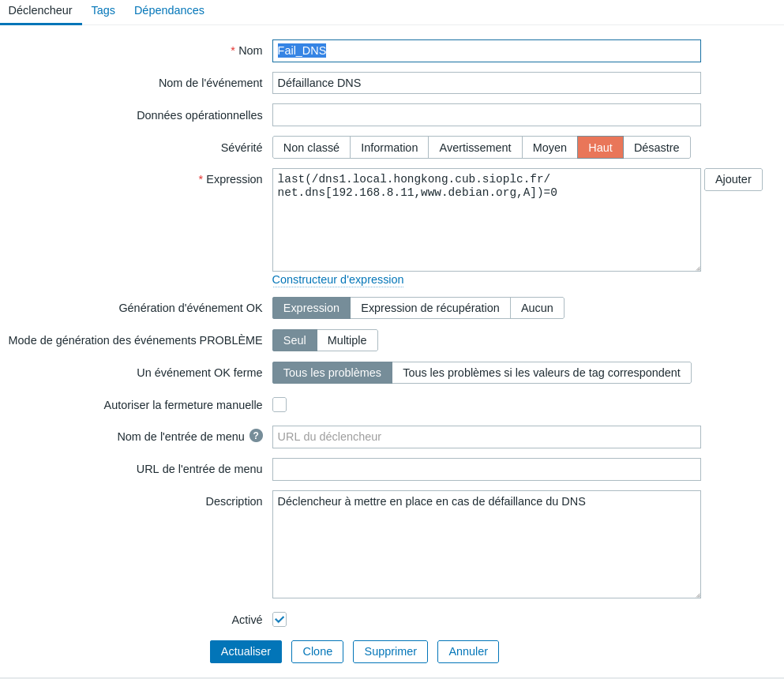Set OK event generation to Aucun
The width and height of the screenshot is (784, 679).
(537, 308)
